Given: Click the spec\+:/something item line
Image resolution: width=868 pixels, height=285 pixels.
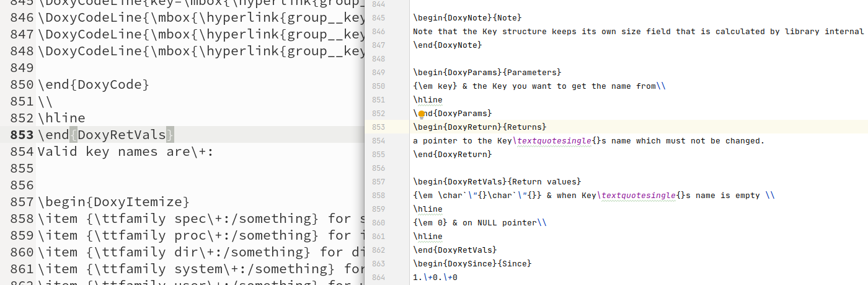Looking at the screenshot, I should click(201, 219).
